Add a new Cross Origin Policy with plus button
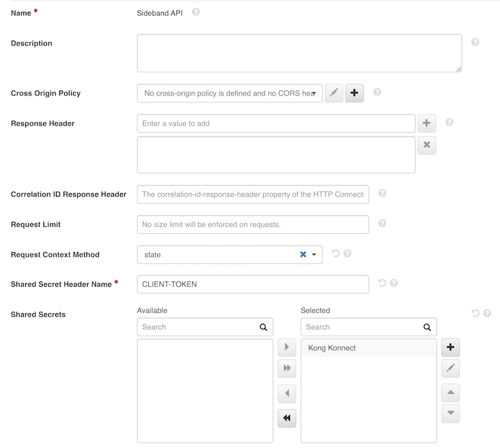The height and width of the screenshot is (448, 500). [354, 93]
